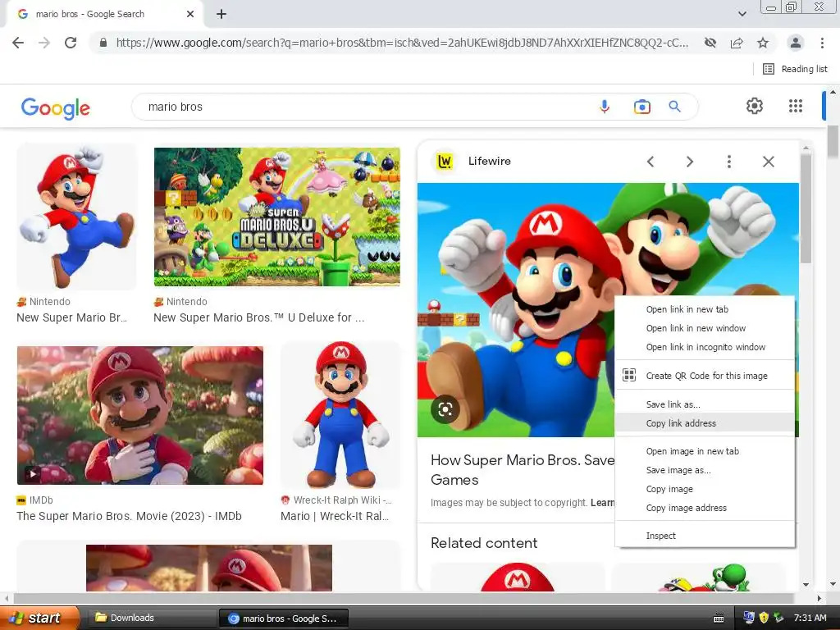Click New Super Mario Bros. U Deluxe link
The height and width of the screenshot is (630, 840).
coord(258,317)
